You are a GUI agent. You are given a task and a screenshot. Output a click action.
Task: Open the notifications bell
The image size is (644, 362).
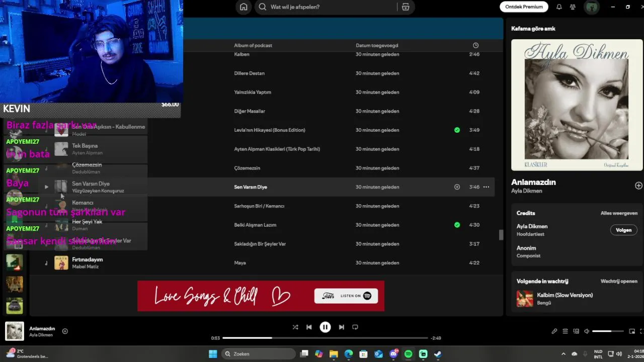pos(559,7)
